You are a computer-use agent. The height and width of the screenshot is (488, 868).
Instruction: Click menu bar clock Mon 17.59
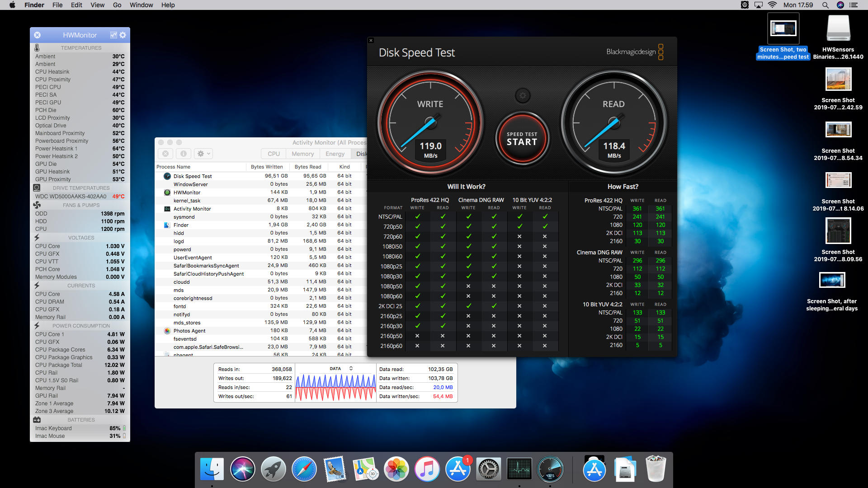tap(798, 5)
